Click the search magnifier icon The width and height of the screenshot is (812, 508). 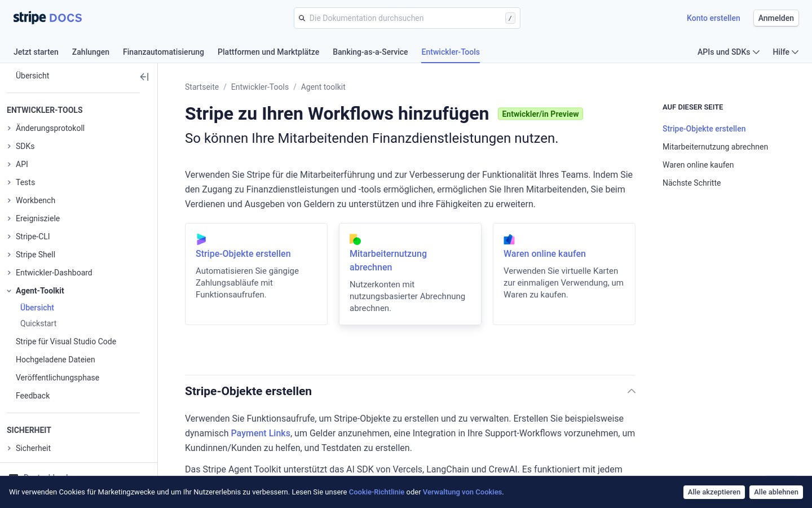click(302, 18)
